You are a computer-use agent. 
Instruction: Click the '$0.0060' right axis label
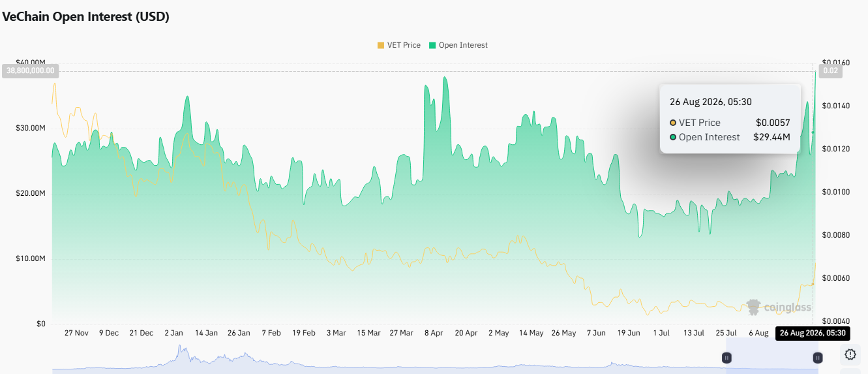[837, 278]
